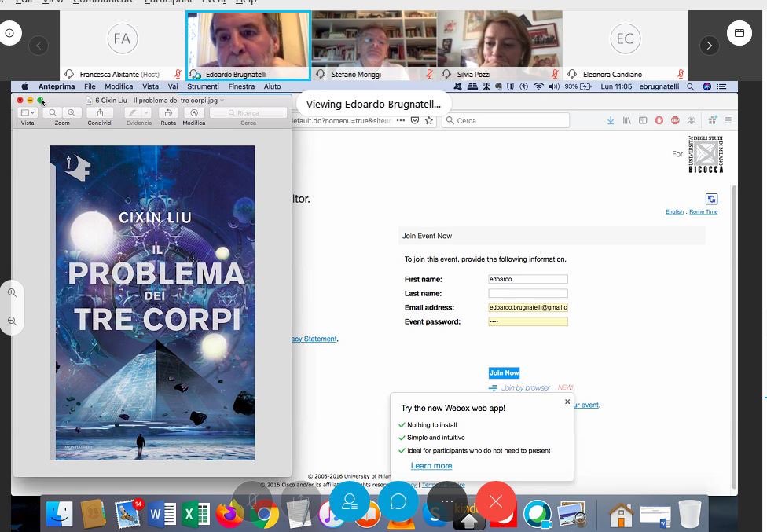Click Modifica markup icon in Anteprima
The width and height of the screenshot is (767, 532).
click(193, 113)
